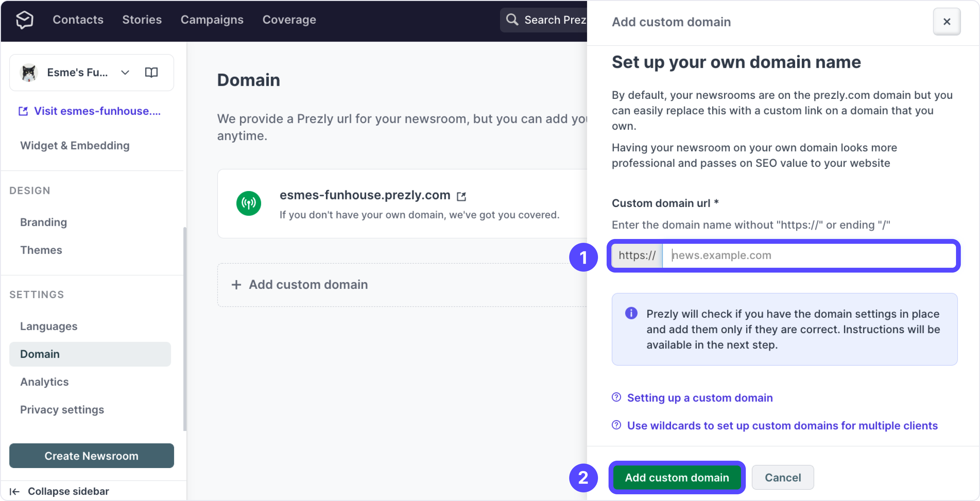The height and width of the screenshot is (501, 980).
Task: Click the Search Prezly field
Action: (544, 20)
